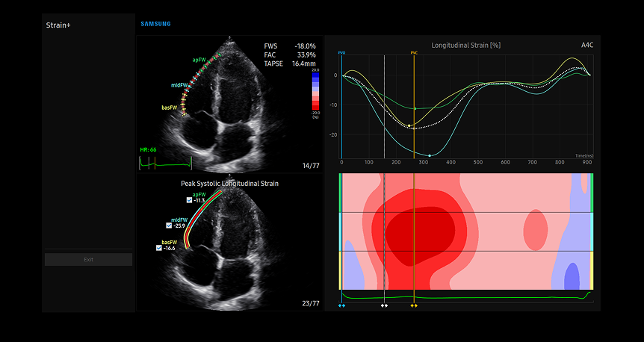Select the blue PVO marker diamonds
The height and width of the screenshot is (342, 644).
coord(341,305)
